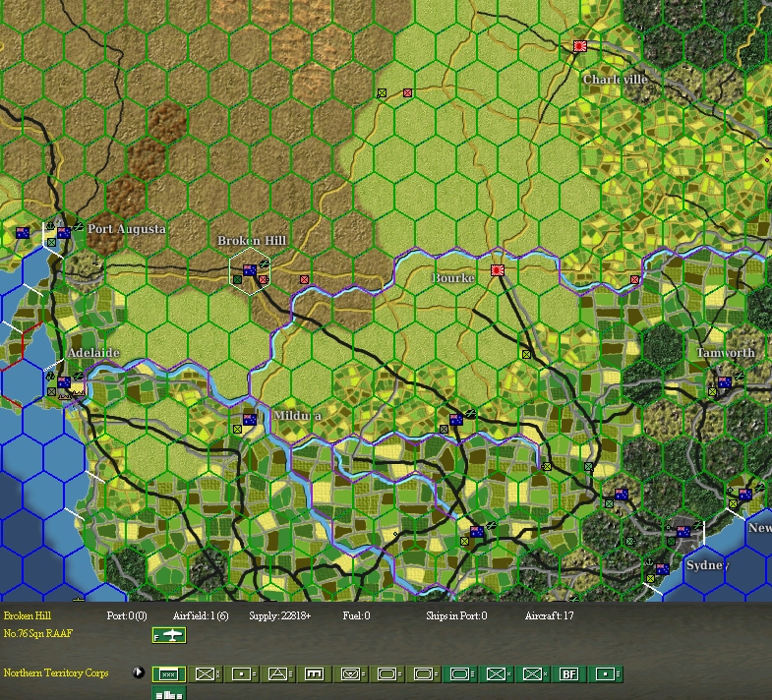Screen dimensions: 772x700
Task: Select the BF base force unit icon
Action: click(568, 673)
